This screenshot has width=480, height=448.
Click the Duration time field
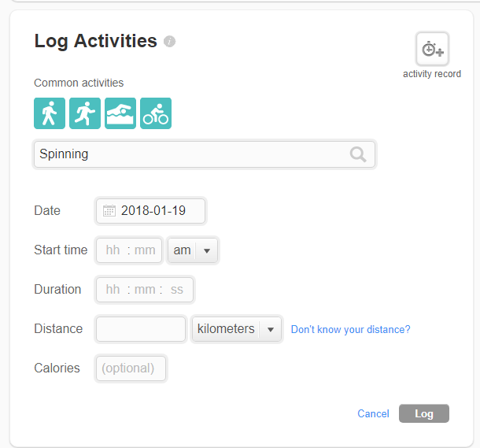(144, 290)
